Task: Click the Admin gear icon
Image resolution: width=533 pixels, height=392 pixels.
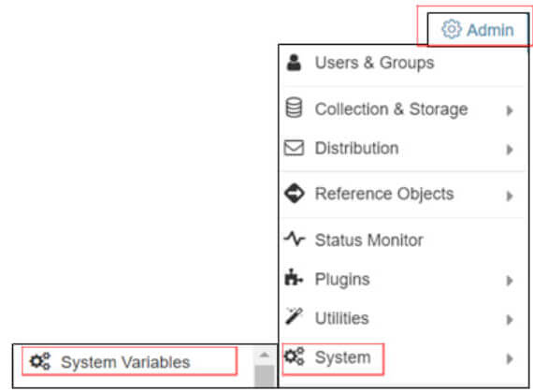Action: click(452, 29)
